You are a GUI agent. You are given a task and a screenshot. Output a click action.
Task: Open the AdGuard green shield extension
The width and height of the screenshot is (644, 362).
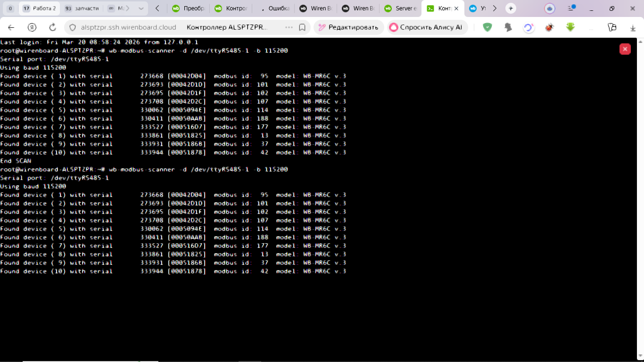click(x=487, y=27)
